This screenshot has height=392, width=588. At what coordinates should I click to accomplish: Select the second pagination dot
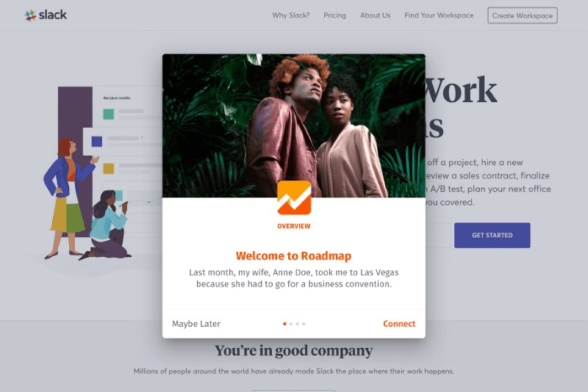pos(291,324)
